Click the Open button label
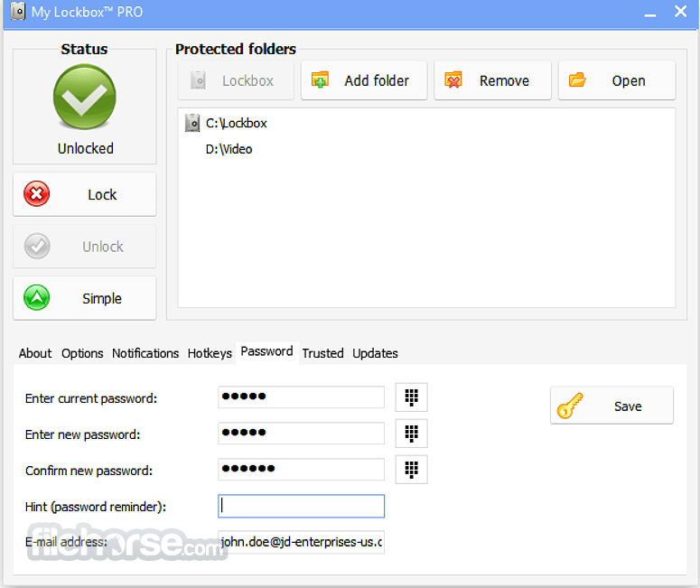 (x=629, y=80)
